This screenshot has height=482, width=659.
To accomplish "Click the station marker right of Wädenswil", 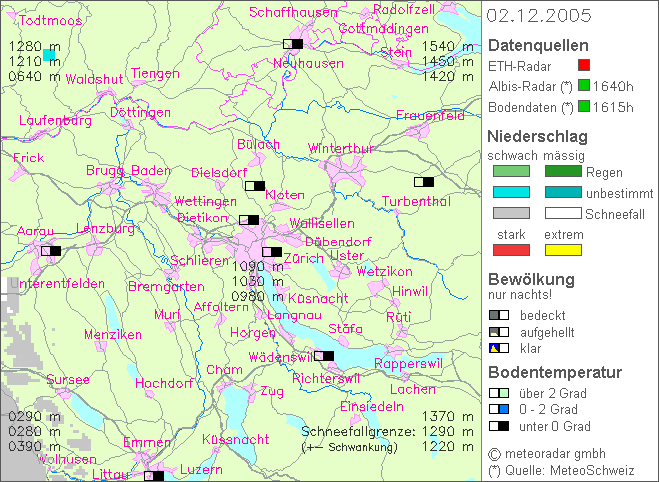I will 324,356.
